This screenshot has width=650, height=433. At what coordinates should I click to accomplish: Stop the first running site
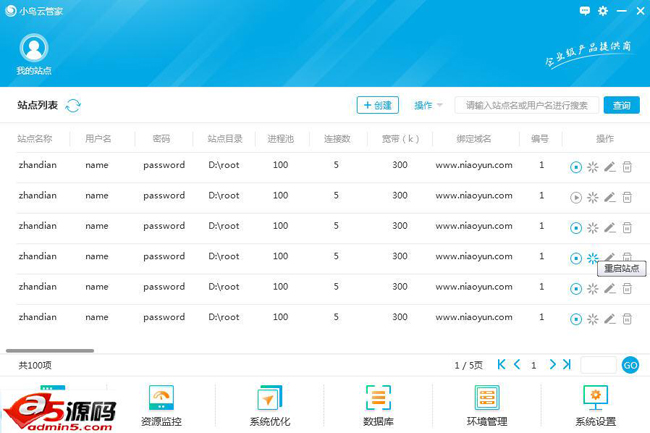(x=576, y=167)
